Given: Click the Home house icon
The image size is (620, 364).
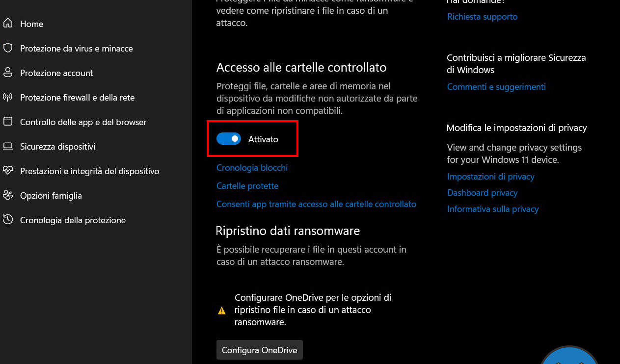Looking at the screenshot, I should (x=7, y=24).
